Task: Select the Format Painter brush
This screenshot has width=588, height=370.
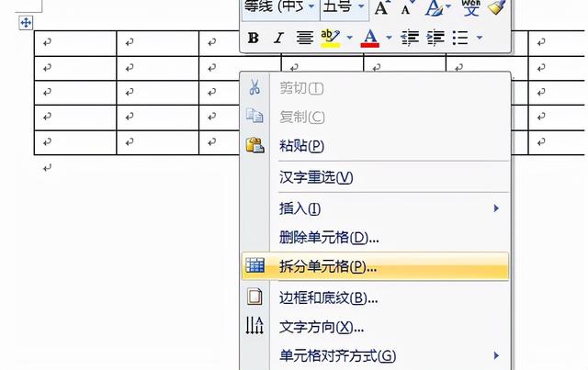Action: (x=497, y=7)
